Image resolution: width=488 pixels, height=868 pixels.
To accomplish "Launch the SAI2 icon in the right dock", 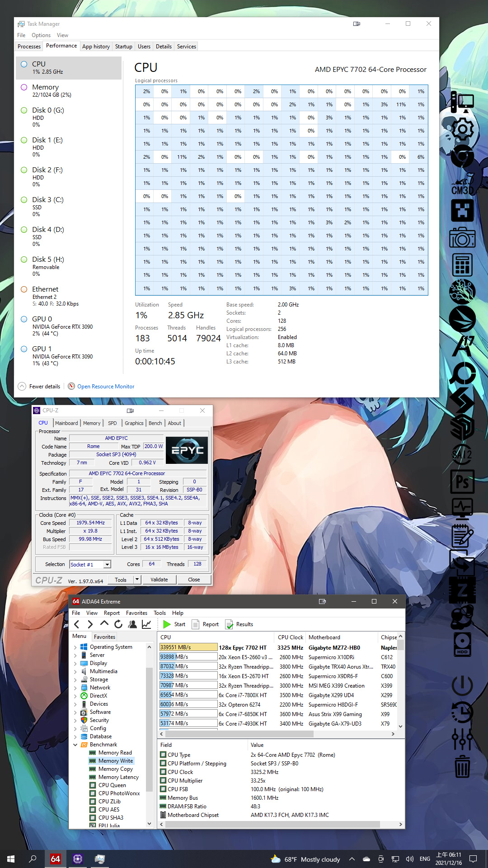I will pos(462,454).
